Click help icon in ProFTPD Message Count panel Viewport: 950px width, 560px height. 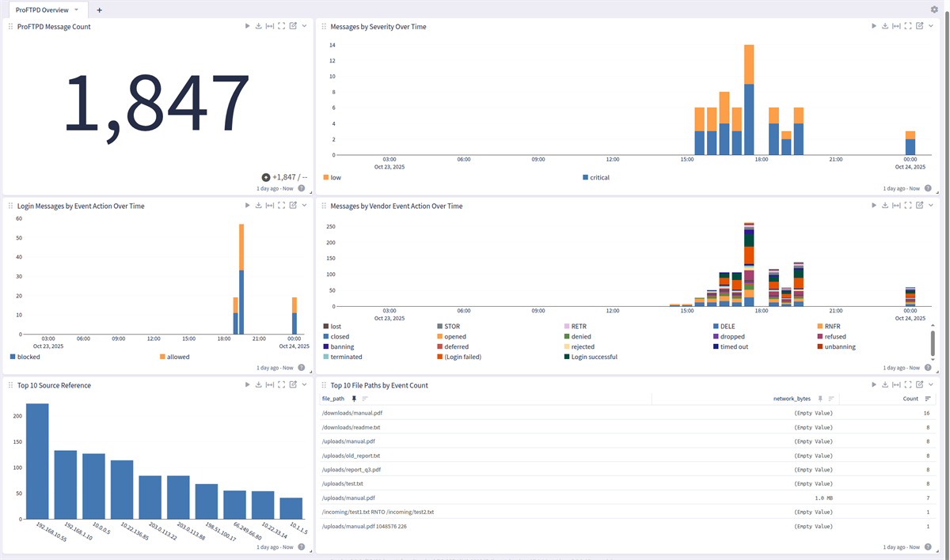[x=302, y=188]
